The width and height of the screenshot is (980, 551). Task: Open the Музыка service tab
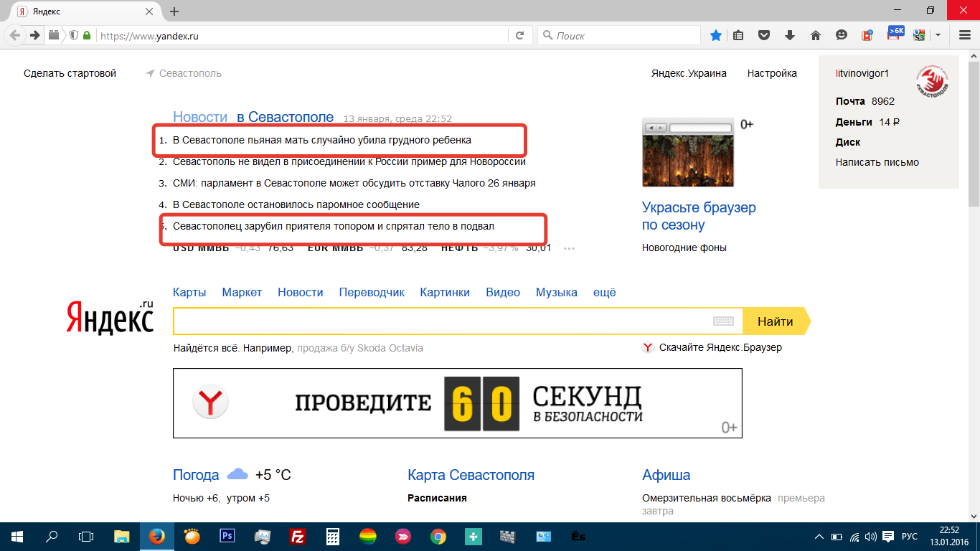click(x=557, y=292)
